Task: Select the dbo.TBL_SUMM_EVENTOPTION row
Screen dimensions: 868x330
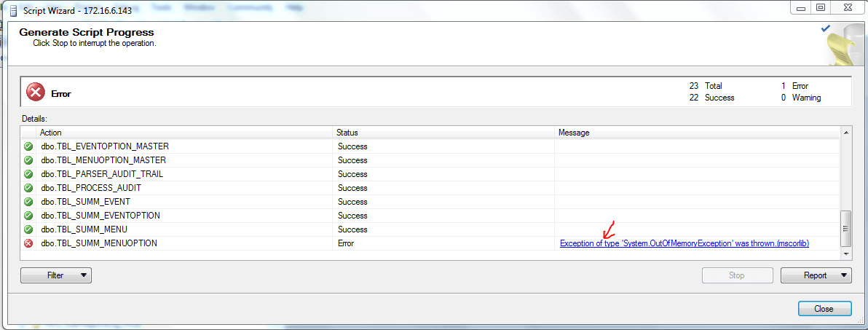Action: pyautogui.click(x=100, y=216)
